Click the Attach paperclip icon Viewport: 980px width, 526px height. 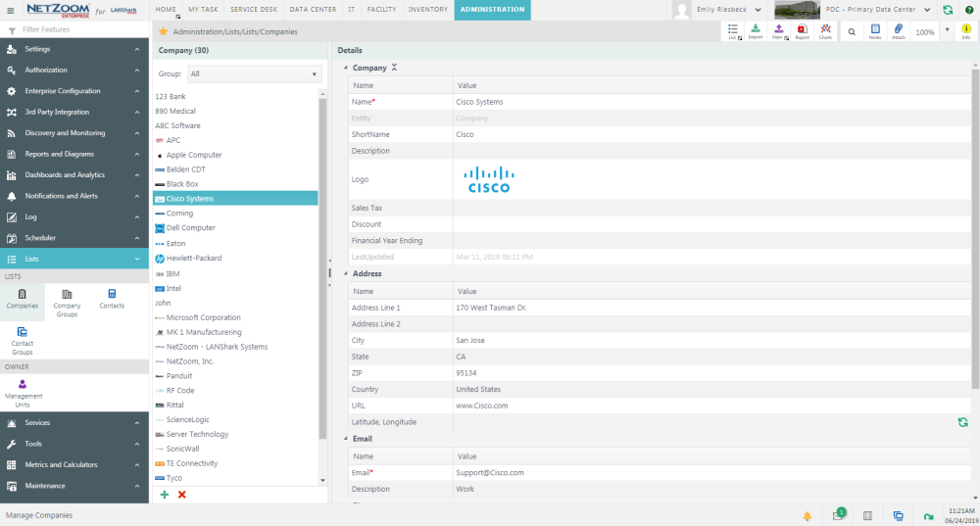pyautogui.click(x=899, y=30)
